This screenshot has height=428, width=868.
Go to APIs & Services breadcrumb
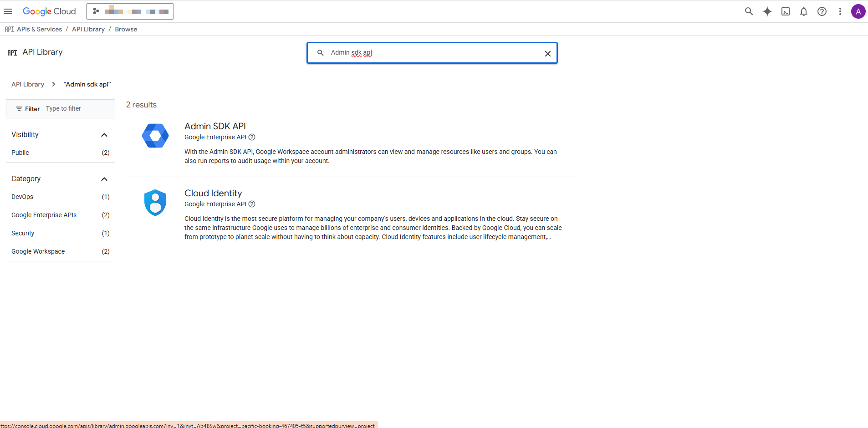(x=40, y=29)
